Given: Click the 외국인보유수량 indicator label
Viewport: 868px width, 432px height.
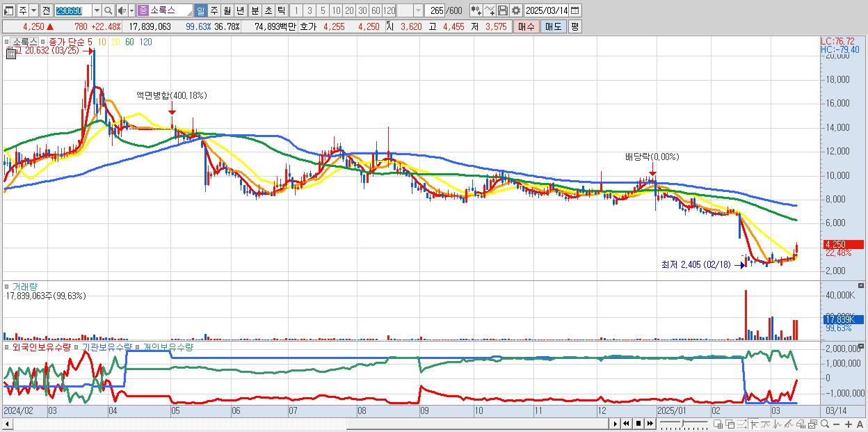Looking at the screenshot, I should [x=42, y=346].
